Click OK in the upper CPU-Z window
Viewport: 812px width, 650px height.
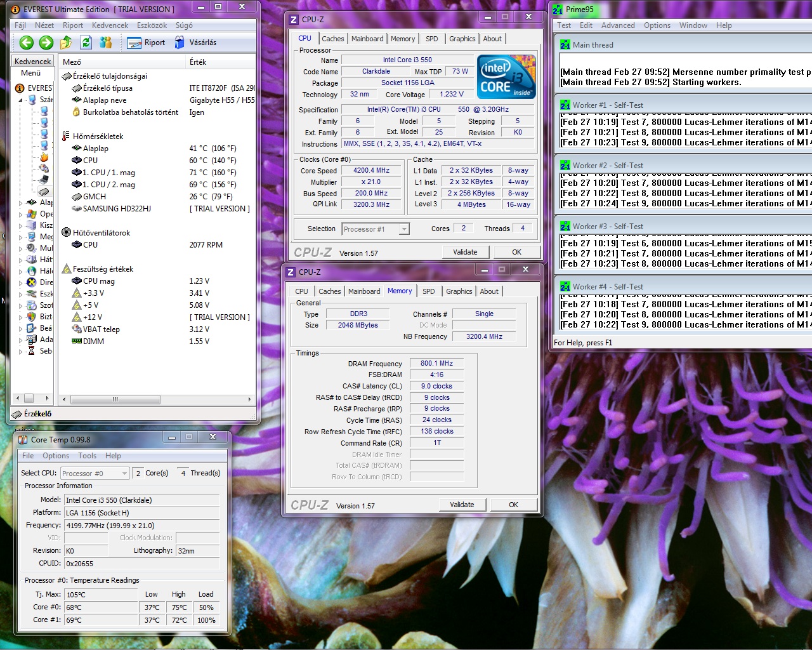pos(517,252)
